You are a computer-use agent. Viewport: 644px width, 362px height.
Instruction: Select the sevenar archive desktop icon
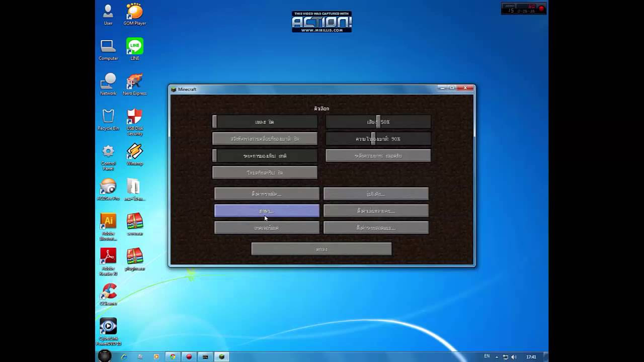(x=134, y=225)
